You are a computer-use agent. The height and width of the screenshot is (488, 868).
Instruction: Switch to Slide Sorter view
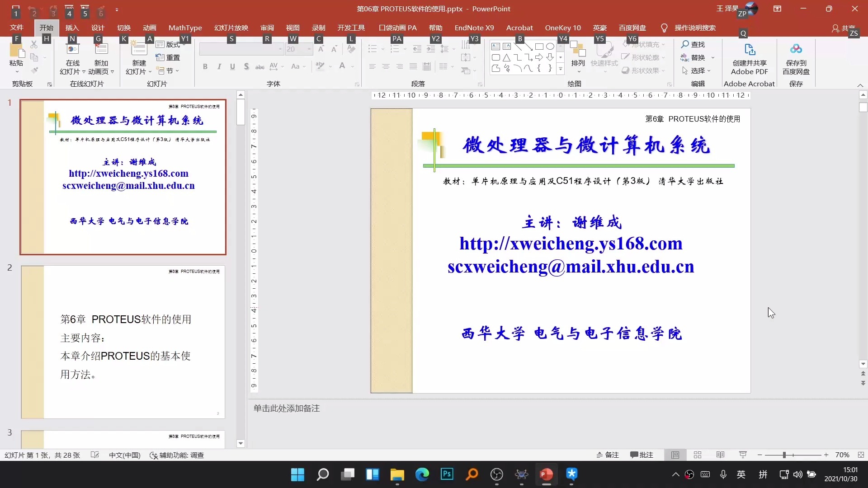tap(698, 455)
